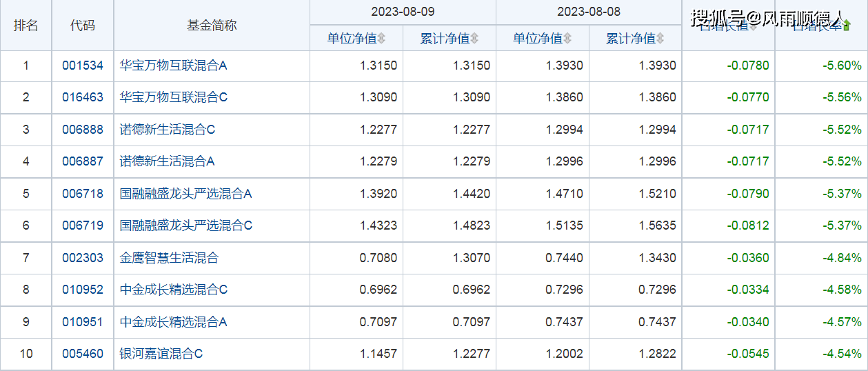Click sort arrows beside 2023-08-09 累计净值

[474, 39]
